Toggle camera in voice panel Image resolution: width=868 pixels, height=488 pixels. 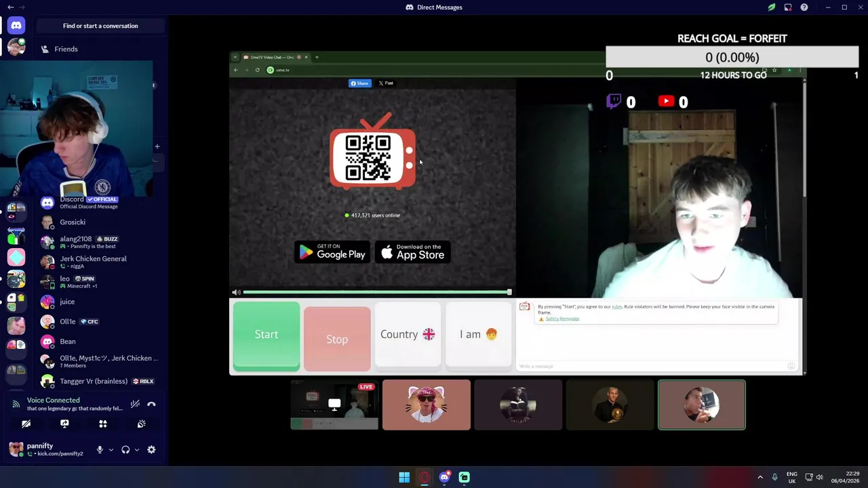coord(26,424)
